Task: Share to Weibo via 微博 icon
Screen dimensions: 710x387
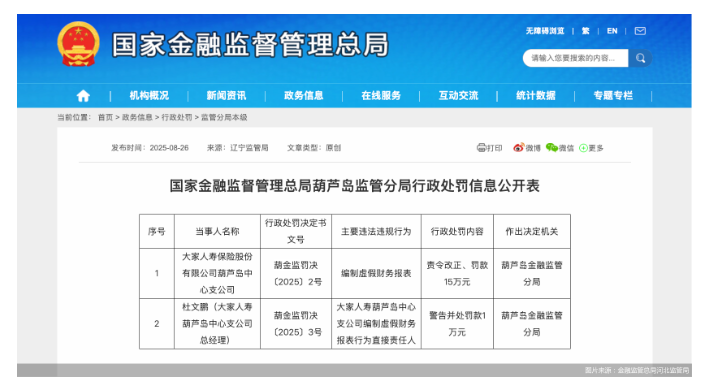Action: [x=527, y=148]
